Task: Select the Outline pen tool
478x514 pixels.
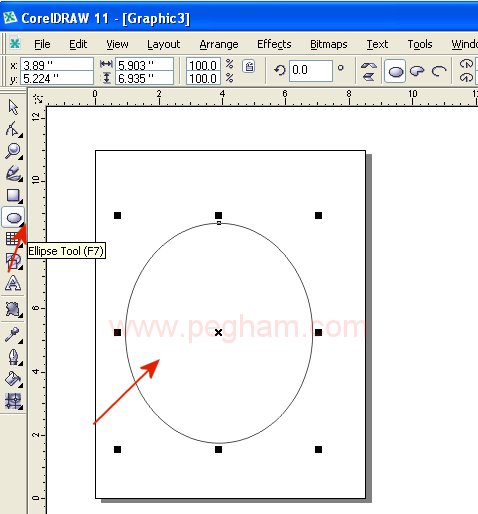Action: [13, 357]
